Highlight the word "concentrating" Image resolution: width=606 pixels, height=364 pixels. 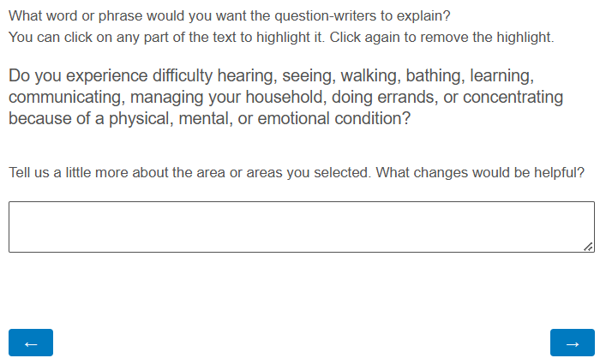513,97
